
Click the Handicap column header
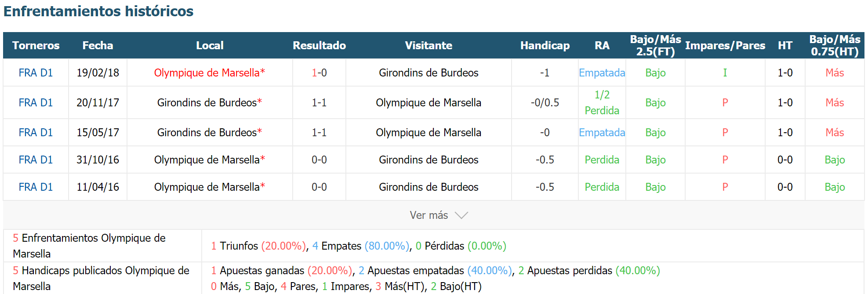(x=545, y=46)
